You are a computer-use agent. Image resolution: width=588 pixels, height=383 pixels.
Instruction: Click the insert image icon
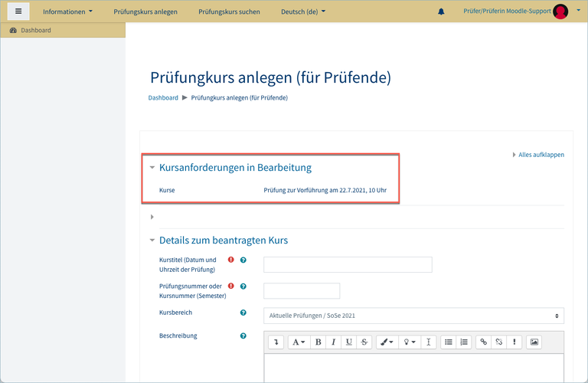tap(534, 342)
